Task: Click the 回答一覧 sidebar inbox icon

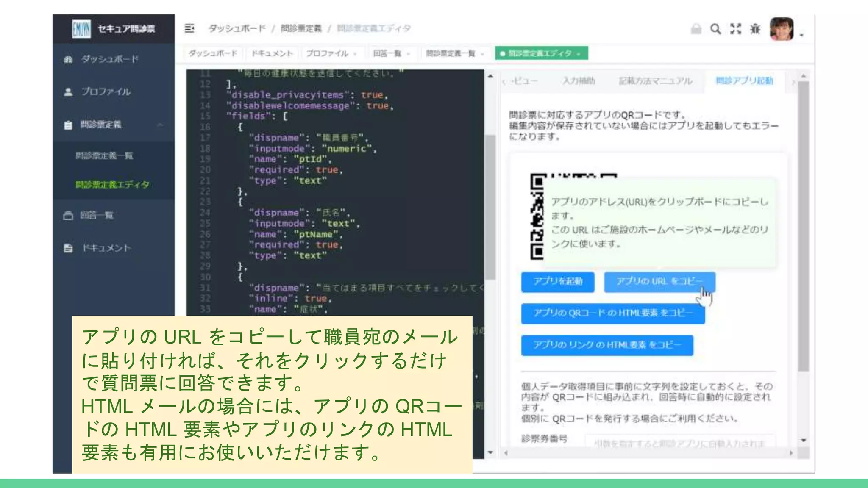Action: pos(68,216)
